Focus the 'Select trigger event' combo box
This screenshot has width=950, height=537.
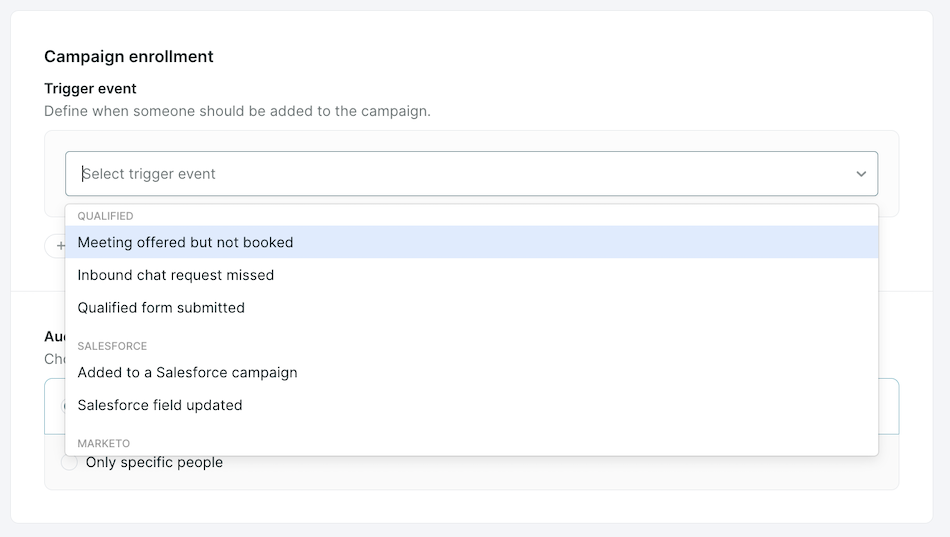click(471, 174)
